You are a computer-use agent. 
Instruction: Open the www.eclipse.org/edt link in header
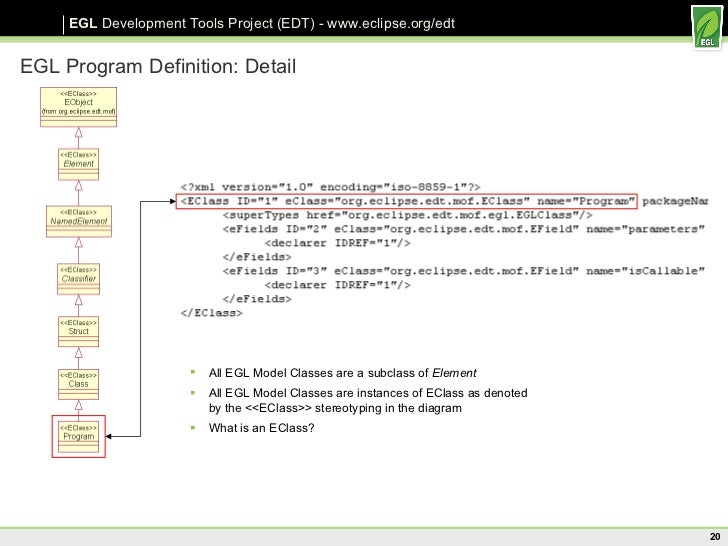pyautogui.click(x=391, y=23)
